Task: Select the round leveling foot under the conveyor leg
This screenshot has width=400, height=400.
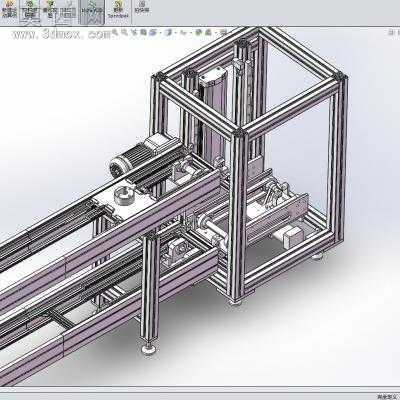Action: click(148, 349)
